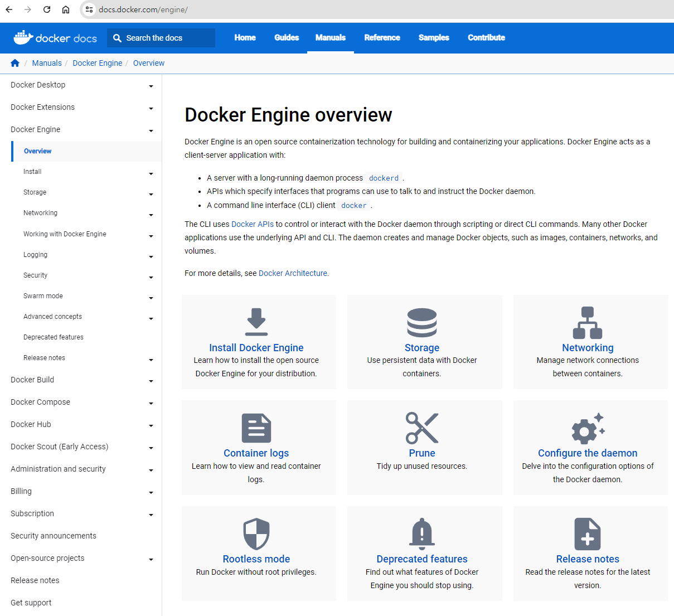Viewport: 674px width, 616px height.
Task: Open the Reference tab
Action: tap(382, 38)
